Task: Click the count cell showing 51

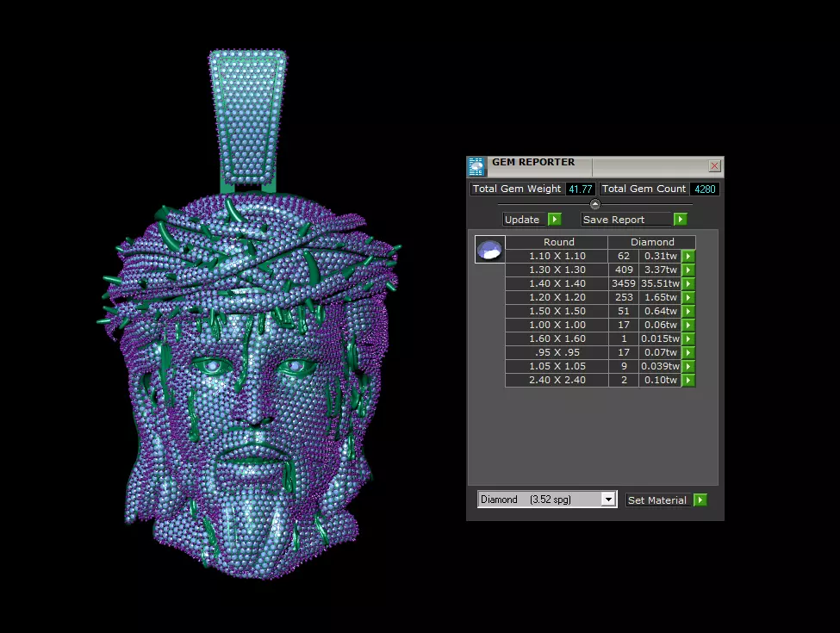Action: coord(624,311)
